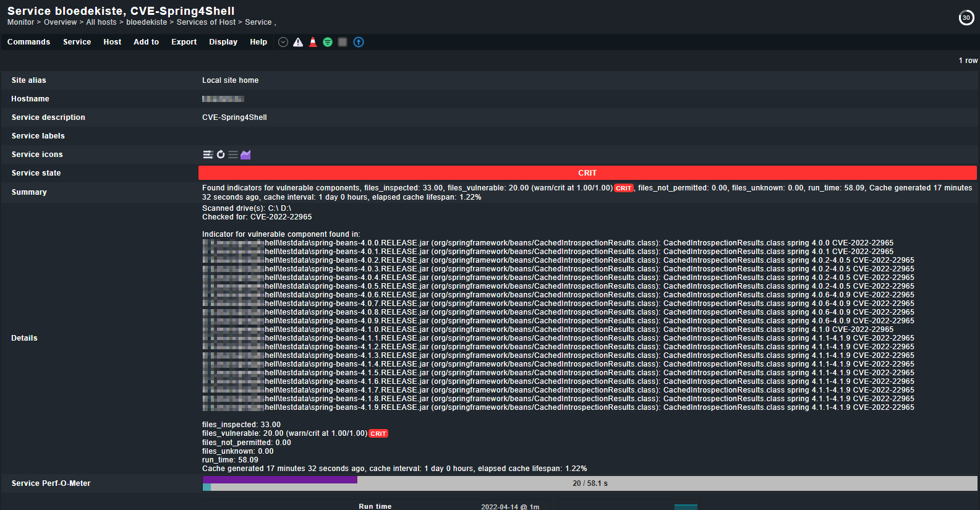Open the Commands menu

(x=28, y=42)
